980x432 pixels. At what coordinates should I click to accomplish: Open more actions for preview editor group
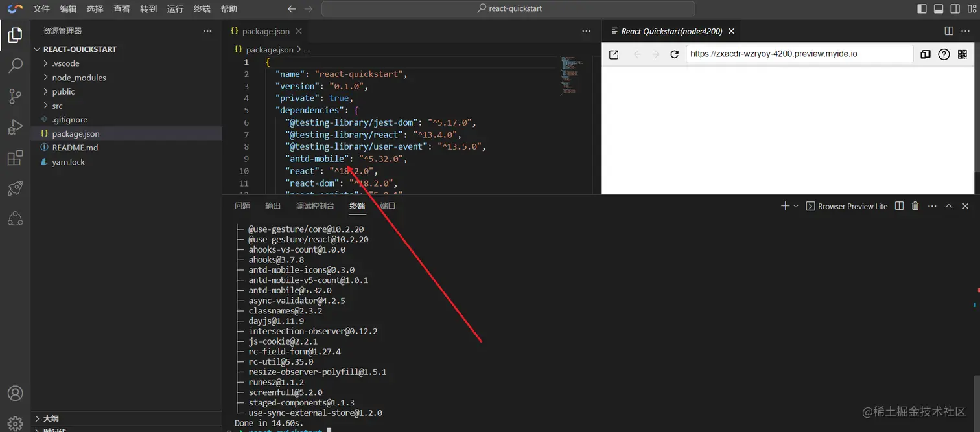[x=966, y=31]
